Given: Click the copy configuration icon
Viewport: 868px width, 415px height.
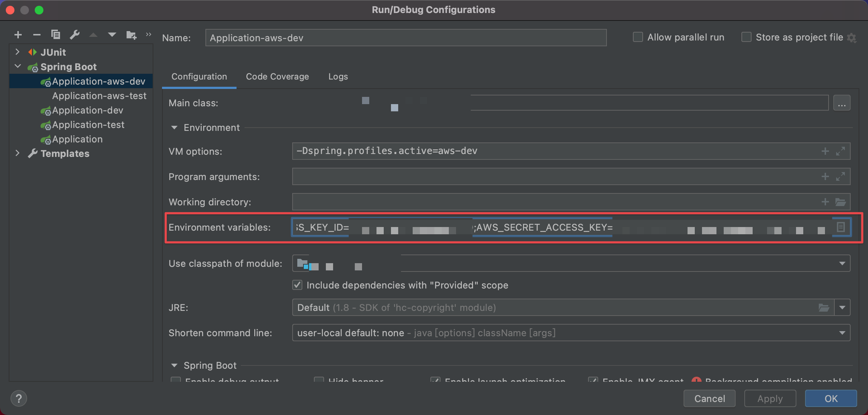Looking at the screenshot, I should point(56,35).
